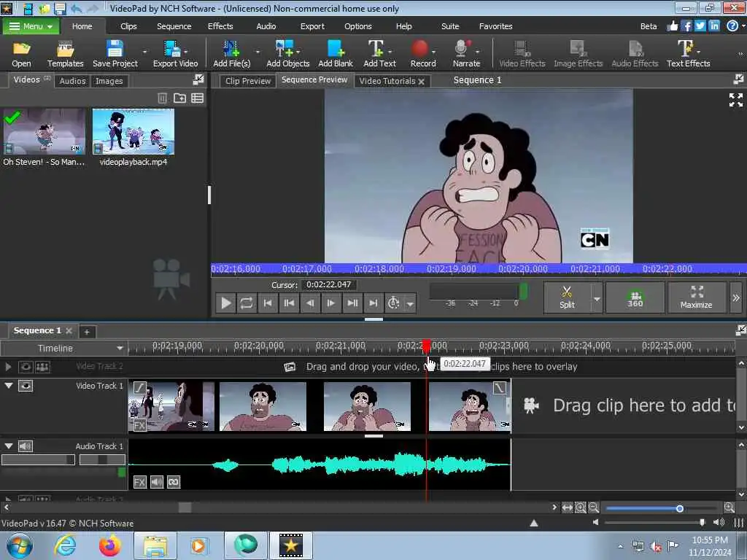The width and height of the screenshot is (747, 560).
Task: Select the videoplayback.mp4 thumbnail
Action: [x=133, y=131]
